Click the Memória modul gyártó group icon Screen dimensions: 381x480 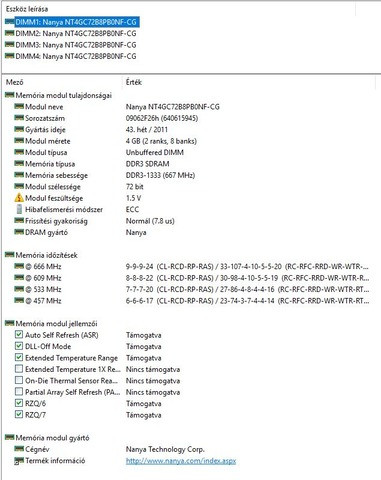point(10,437)
